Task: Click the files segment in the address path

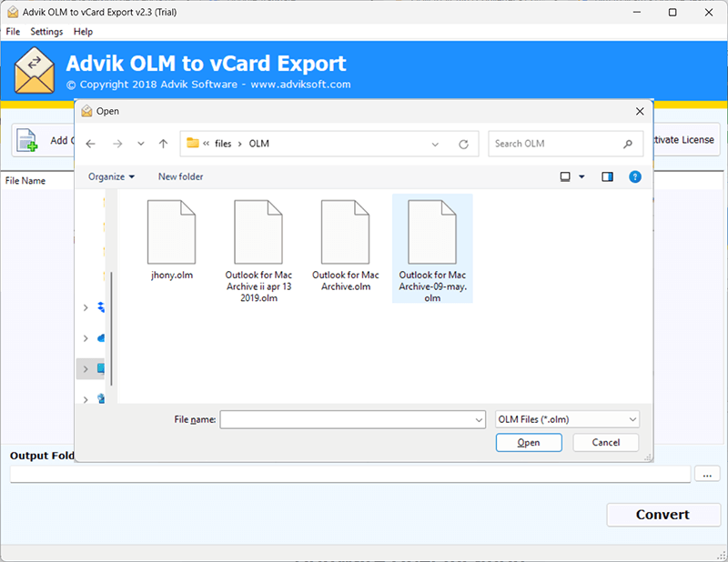Action: pos(223,144)
